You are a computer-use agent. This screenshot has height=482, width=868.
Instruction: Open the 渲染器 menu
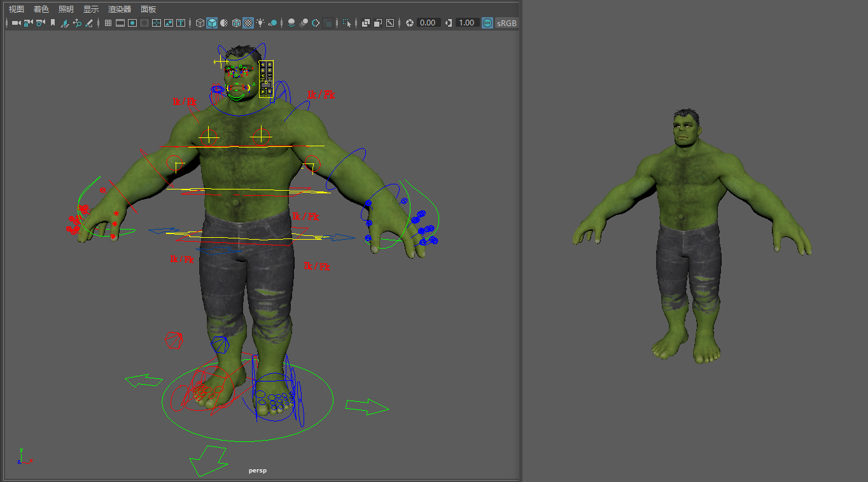pyautogui.click(x=120, y=9)
